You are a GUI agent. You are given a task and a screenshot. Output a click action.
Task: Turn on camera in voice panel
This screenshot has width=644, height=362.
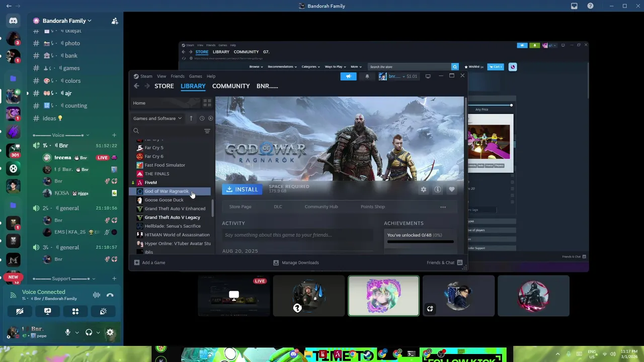(x=20, y=311)
